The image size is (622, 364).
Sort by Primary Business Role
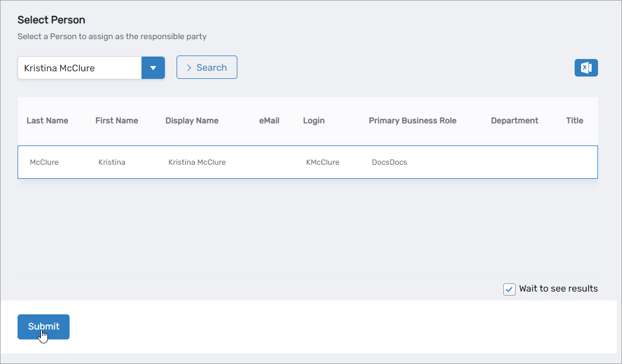tap(412, 120)
